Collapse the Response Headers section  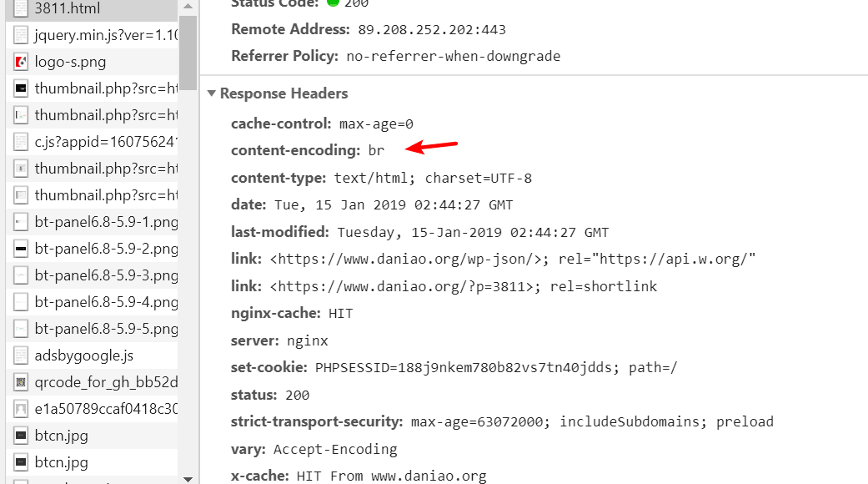[x=212, y=93]
